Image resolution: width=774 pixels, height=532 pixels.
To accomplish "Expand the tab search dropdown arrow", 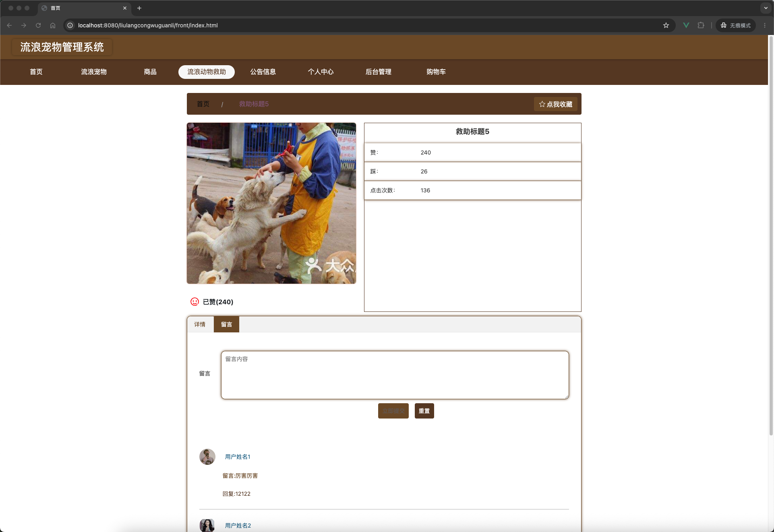I will (766, 8).
